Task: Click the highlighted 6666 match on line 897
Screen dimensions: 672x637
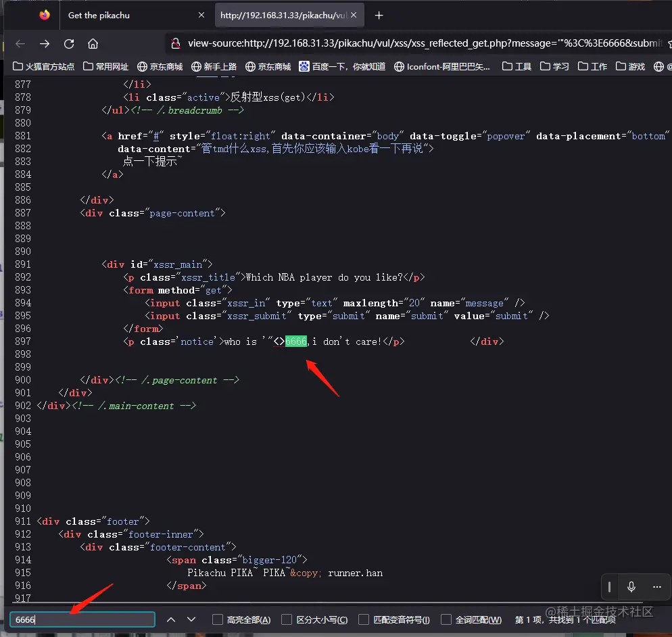Action: (x=296, y=341)
